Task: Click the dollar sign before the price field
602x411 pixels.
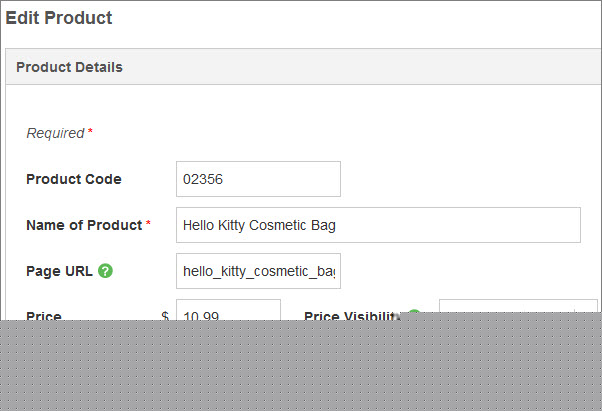Action: pos(165,315)
